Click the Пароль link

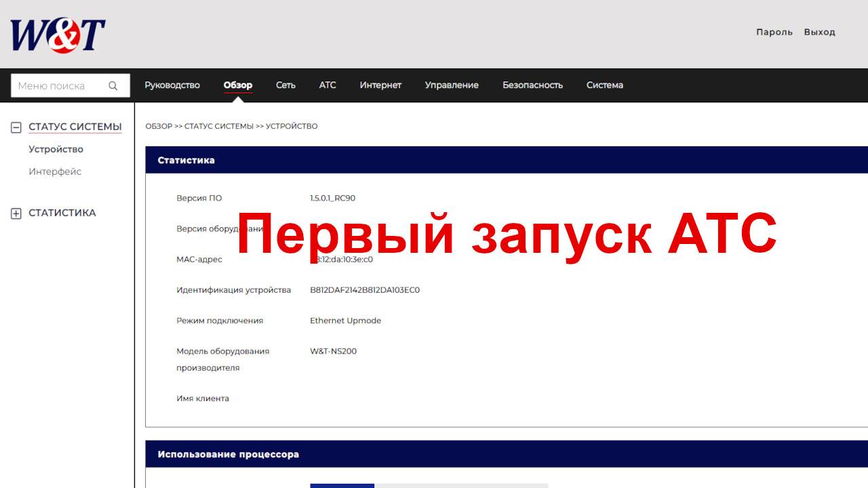[774, 32]
